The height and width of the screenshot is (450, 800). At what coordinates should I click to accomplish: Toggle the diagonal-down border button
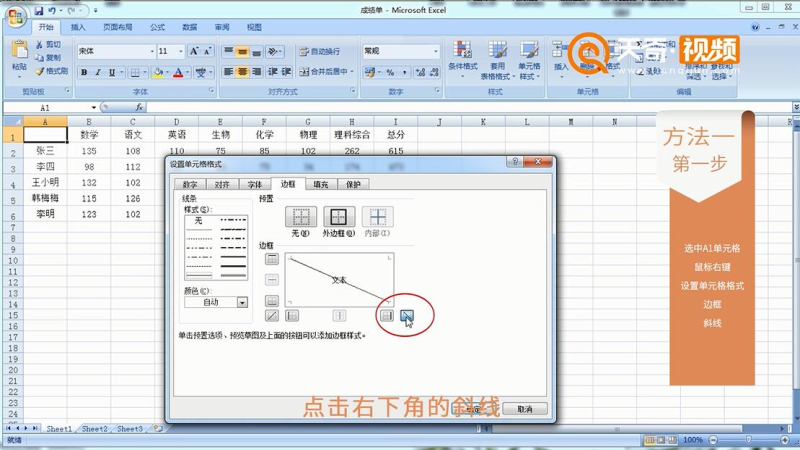(407, 316)
